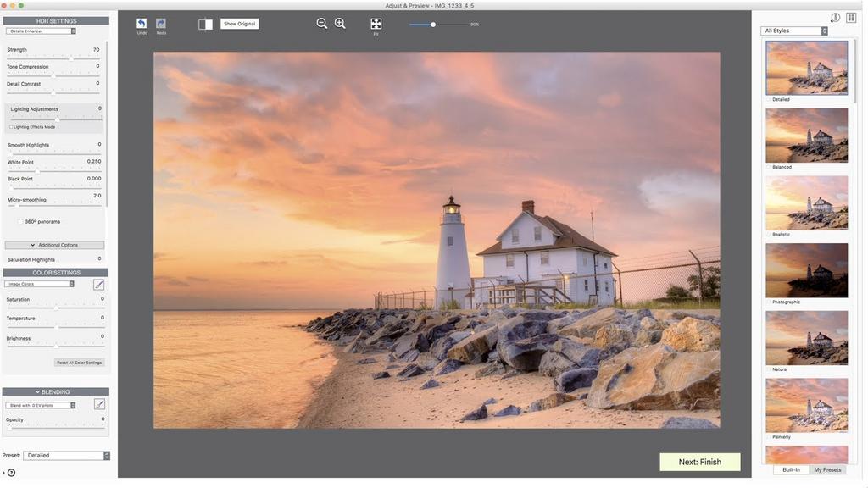868x488 pixels.
Task: Open the color settings brush tool
Action: tap(99, 285)
